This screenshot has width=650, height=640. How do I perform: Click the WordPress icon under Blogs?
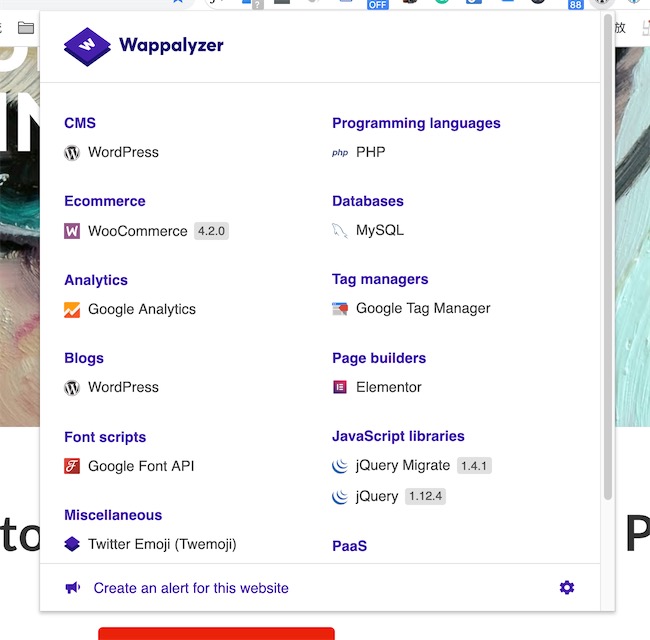pyautogui.click(x=72, y=388)
